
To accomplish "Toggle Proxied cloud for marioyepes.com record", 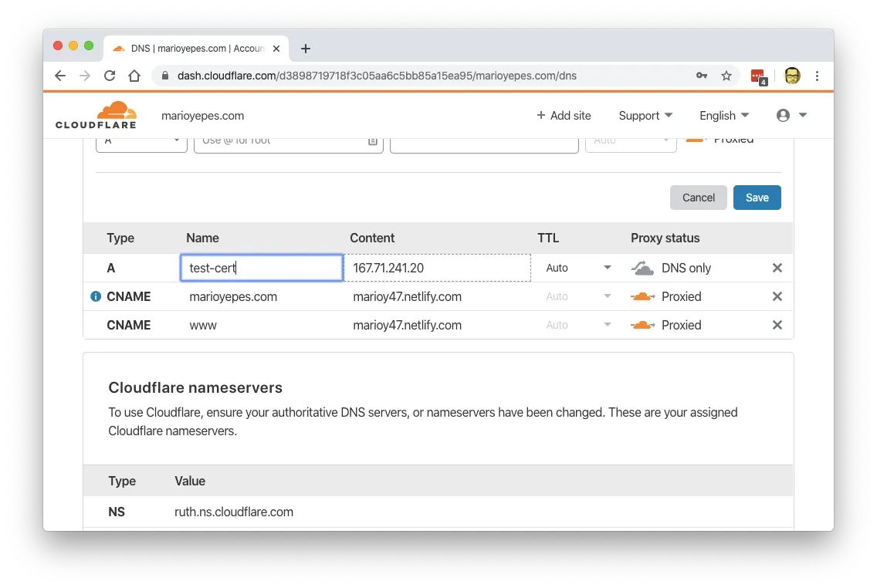I will click(642, 296).
